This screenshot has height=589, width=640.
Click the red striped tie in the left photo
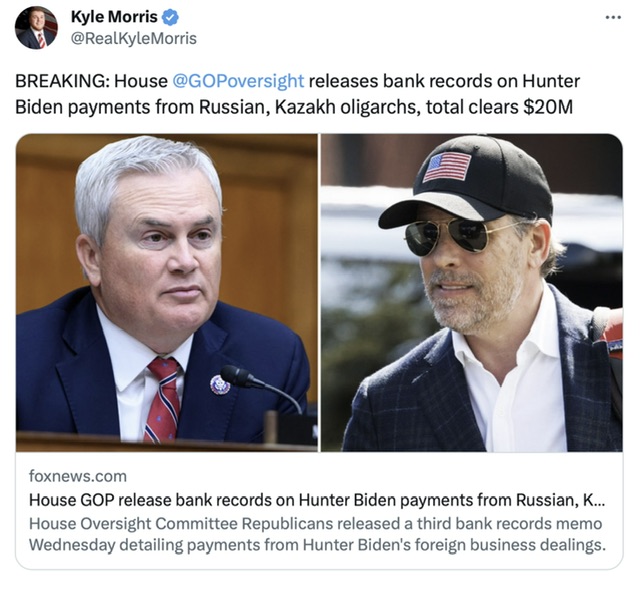pos(163,399)
